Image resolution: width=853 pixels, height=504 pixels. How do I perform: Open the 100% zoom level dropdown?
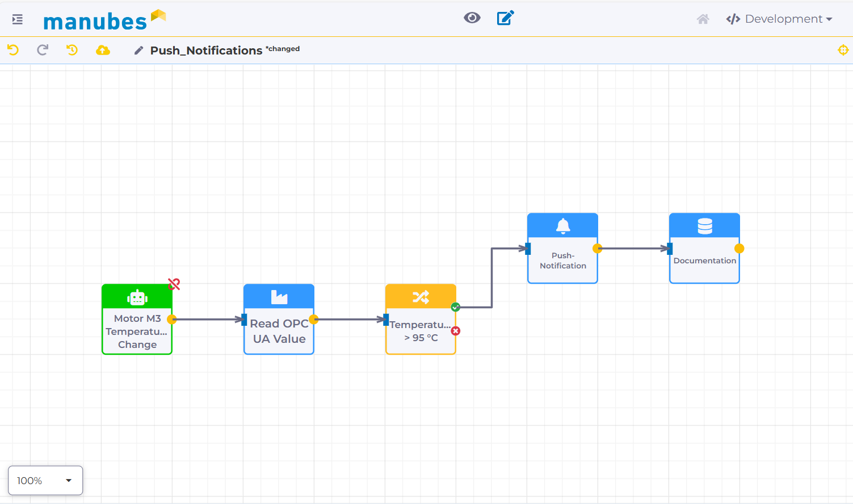[x=45, y=481]
